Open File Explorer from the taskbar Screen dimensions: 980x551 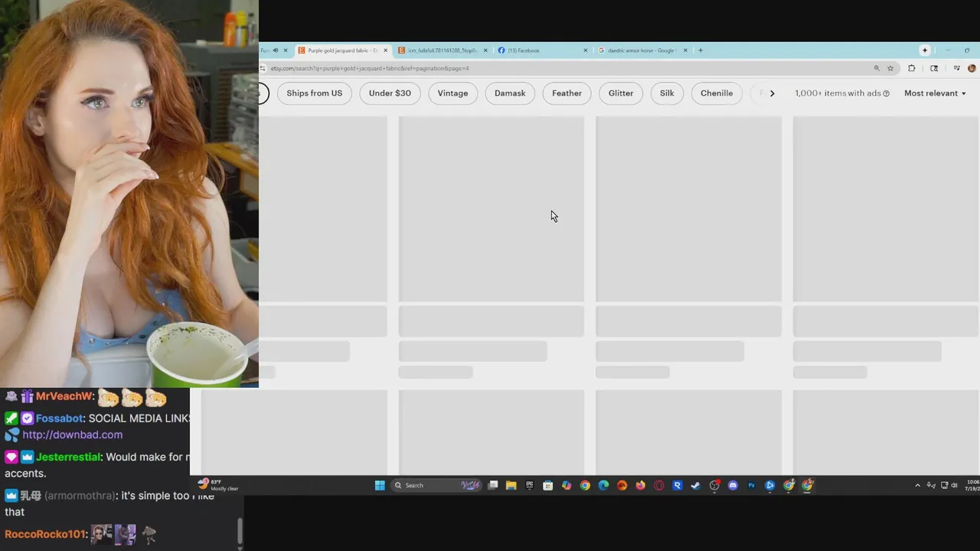pos(511,485)
